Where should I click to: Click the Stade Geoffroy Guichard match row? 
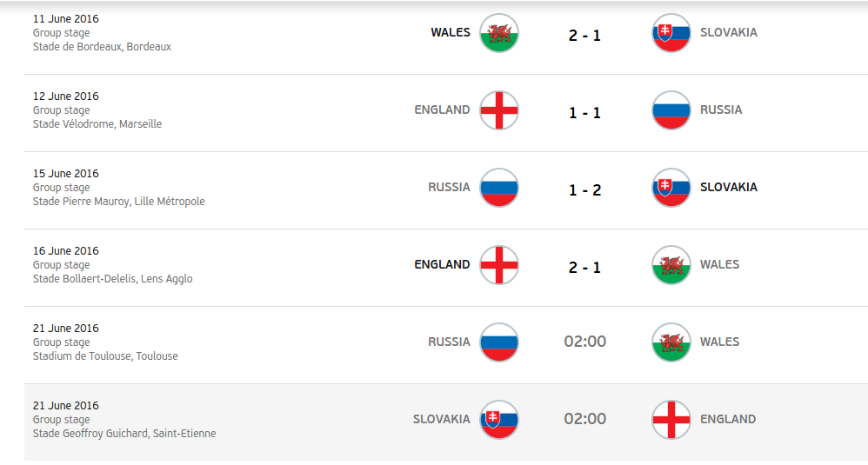(446, 422)
